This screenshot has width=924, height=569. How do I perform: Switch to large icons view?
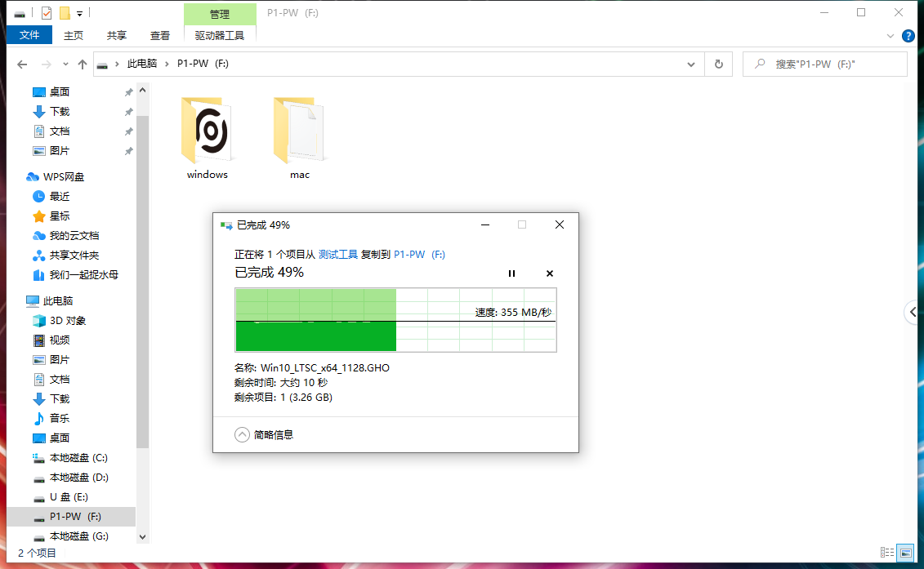pos(906,553)
